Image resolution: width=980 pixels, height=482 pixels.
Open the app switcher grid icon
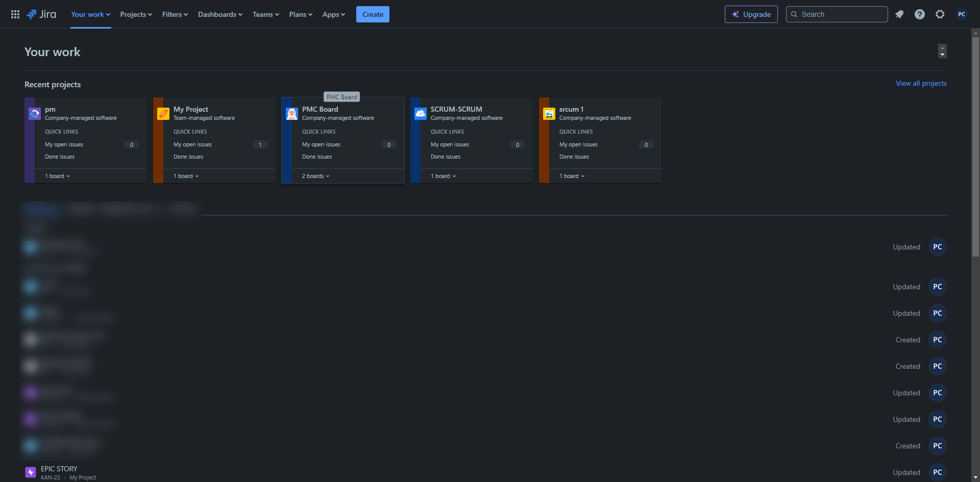click(15, 14)
